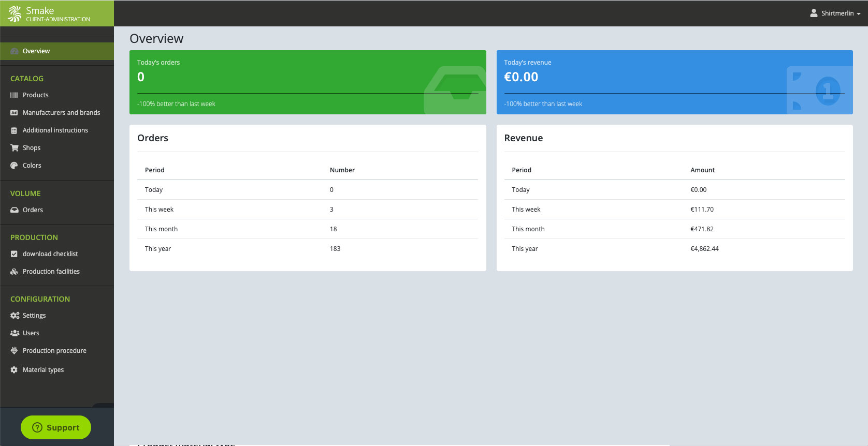Click the Settings gears icon

tap(15, 316)
